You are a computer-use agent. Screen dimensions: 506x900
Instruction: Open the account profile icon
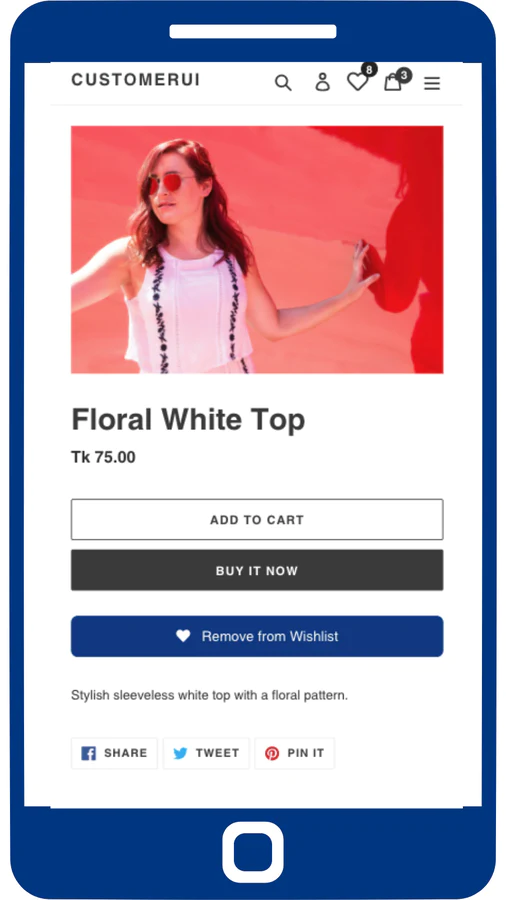[322, 82]
